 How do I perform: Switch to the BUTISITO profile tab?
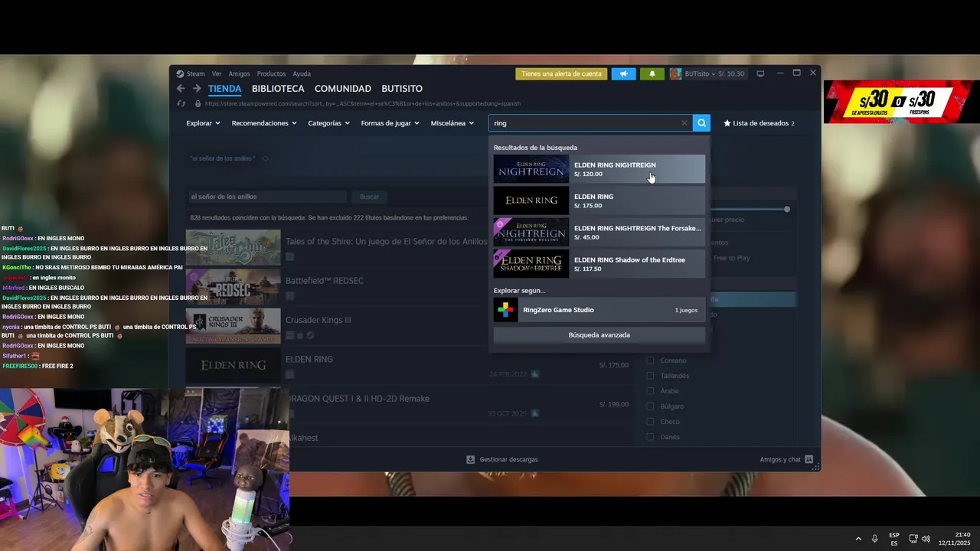[402, 89]
